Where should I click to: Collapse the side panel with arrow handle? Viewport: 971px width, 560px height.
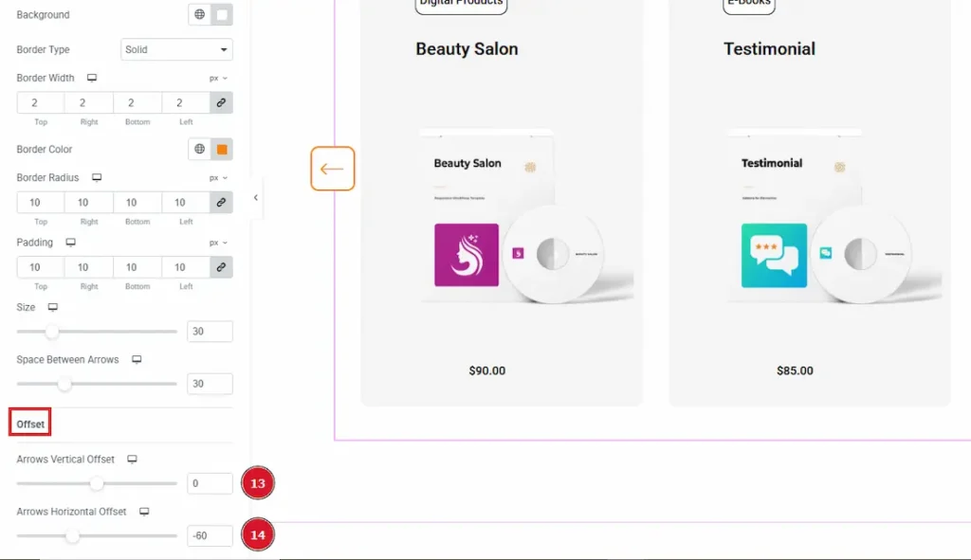[255, 198]
